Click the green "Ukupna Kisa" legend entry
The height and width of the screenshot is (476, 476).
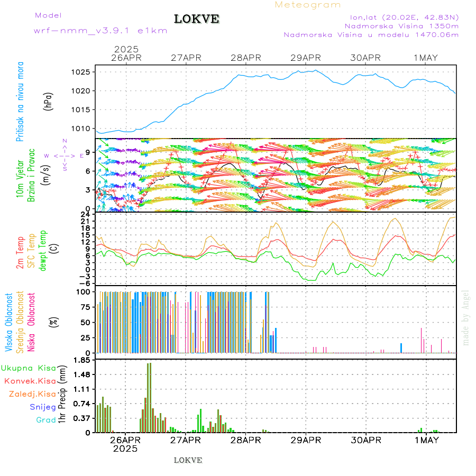coord(29,368)
